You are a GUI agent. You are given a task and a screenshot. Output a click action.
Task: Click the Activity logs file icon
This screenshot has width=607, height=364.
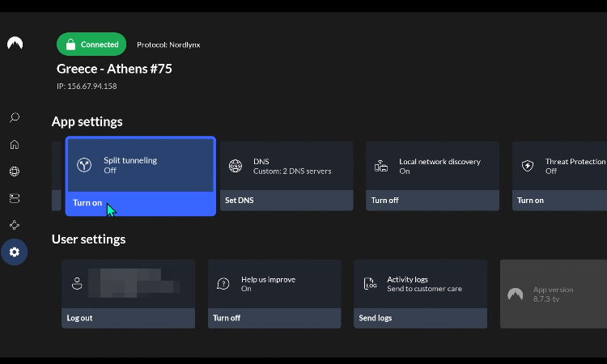[x=370, y=284]
